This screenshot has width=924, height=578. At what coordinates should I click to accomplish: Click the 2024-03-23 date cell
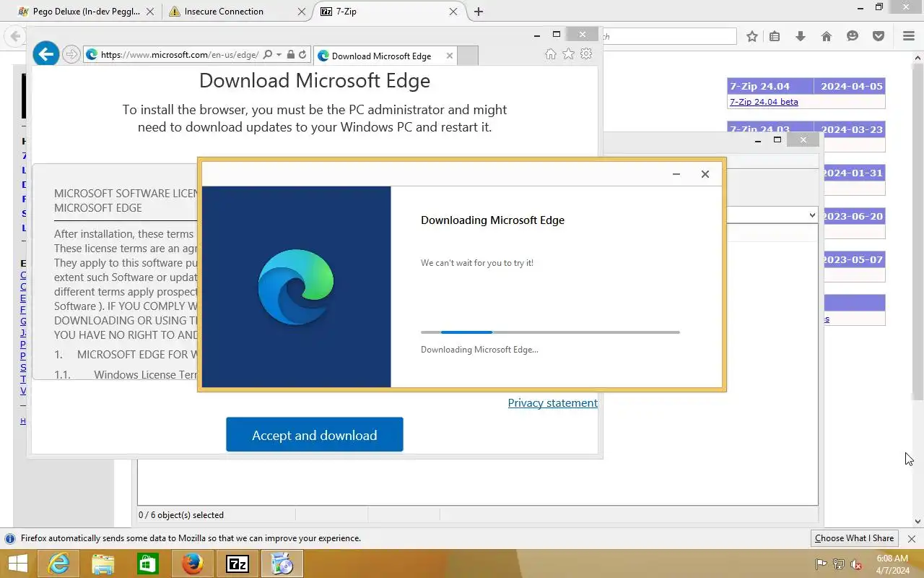pyautogui.click(x=850, y=129)
